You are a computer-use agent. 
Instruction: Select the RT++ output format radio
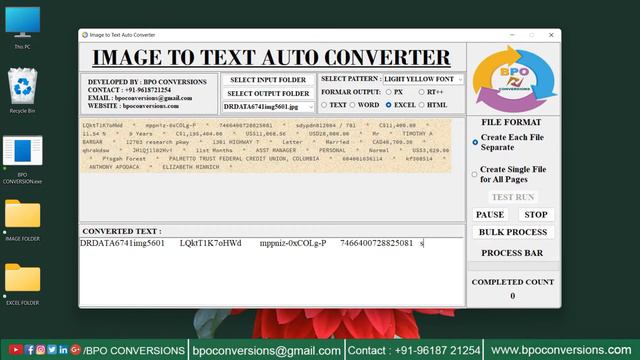pos(421,92)
